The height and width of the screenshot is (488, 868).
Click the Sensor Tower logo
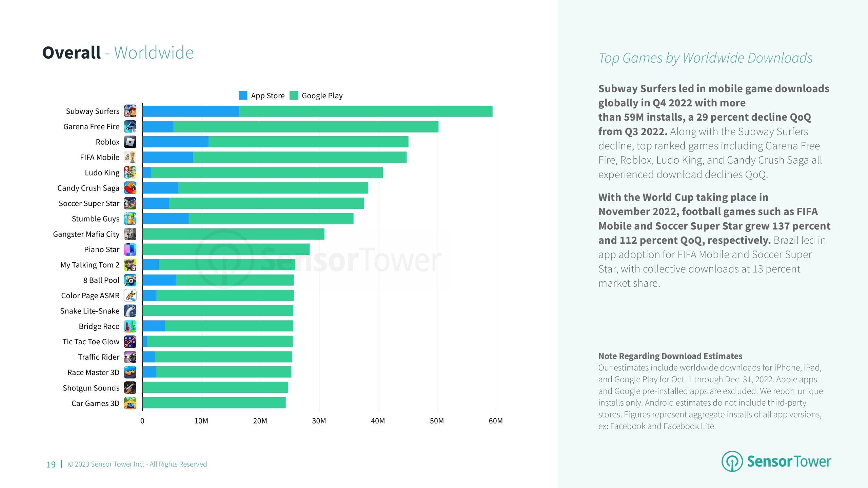coord(776,461)
